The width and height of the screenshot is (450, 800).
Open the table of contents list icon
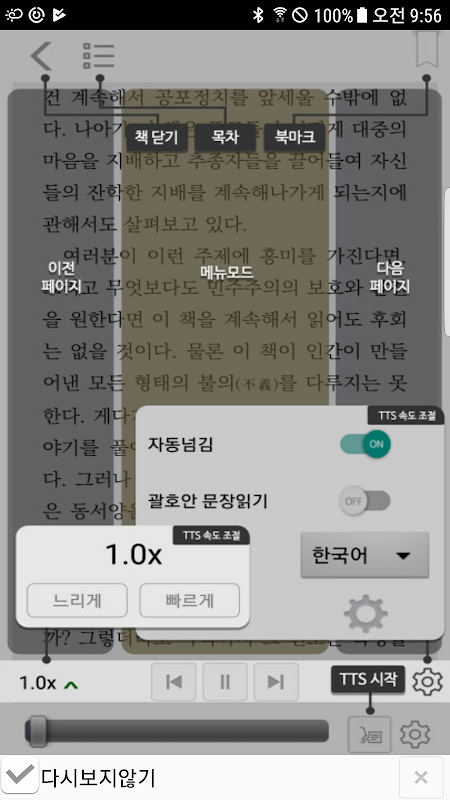(98, 56)
